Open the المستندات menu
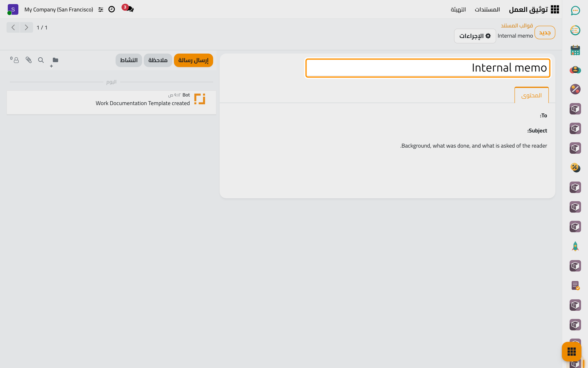 point(487,10)
